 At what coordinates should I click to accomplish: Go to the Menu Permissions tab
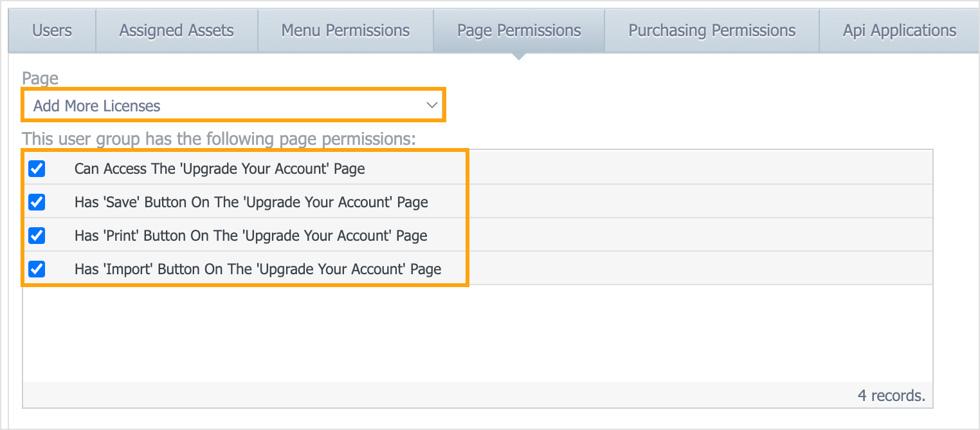[x=345, y=30]
